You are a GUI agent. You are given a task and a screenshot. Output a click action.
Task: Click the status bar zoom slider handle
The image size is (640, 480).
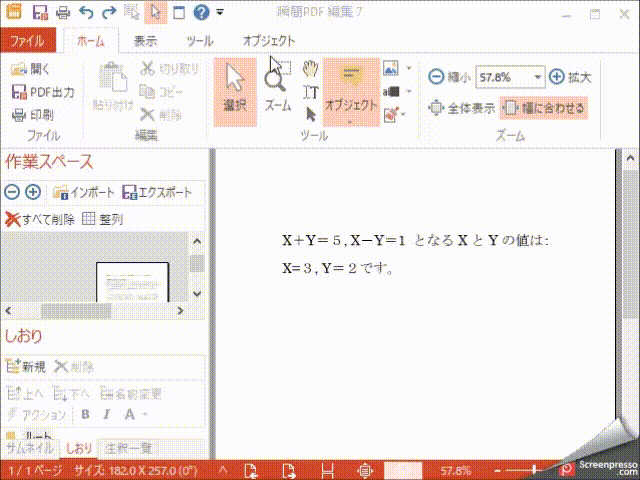pyautogui.click(x=533, y=471)
